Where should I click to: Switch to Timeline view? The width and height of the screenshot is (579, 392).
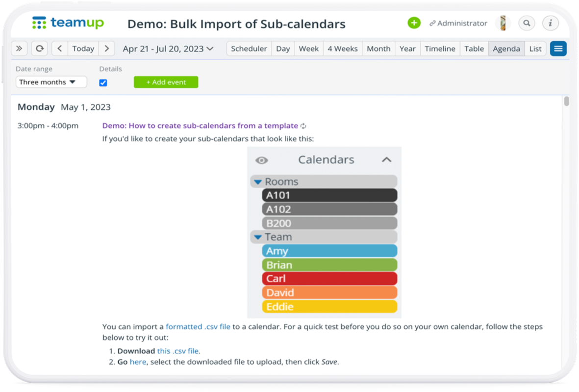coord(440,49)
